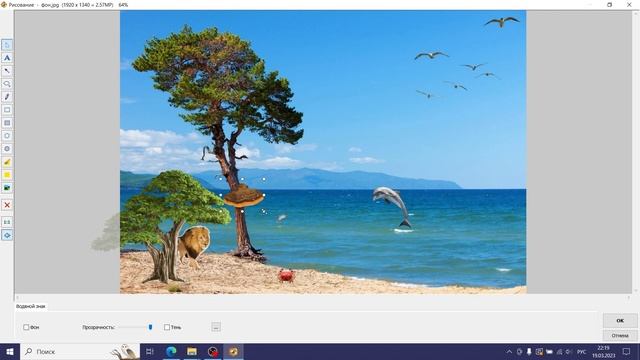Click the red crab object on sand
Screen dimensions: 640x360
(287, 276)
